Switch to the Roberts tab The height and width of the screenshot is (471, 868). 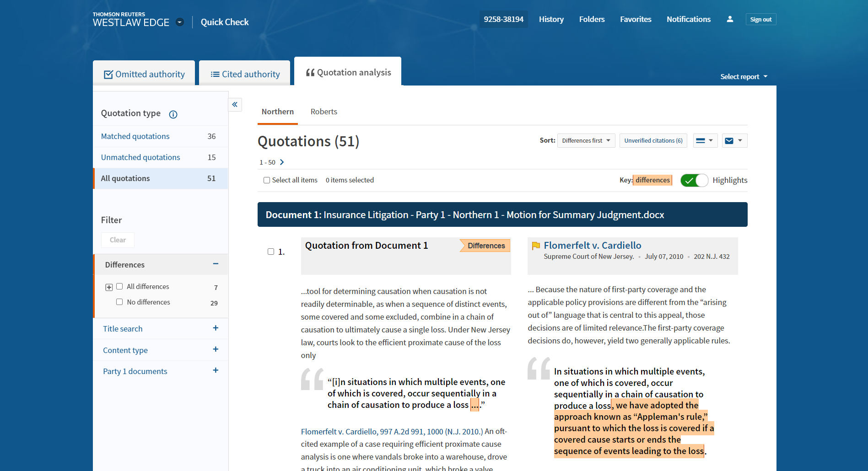point(323,112)
